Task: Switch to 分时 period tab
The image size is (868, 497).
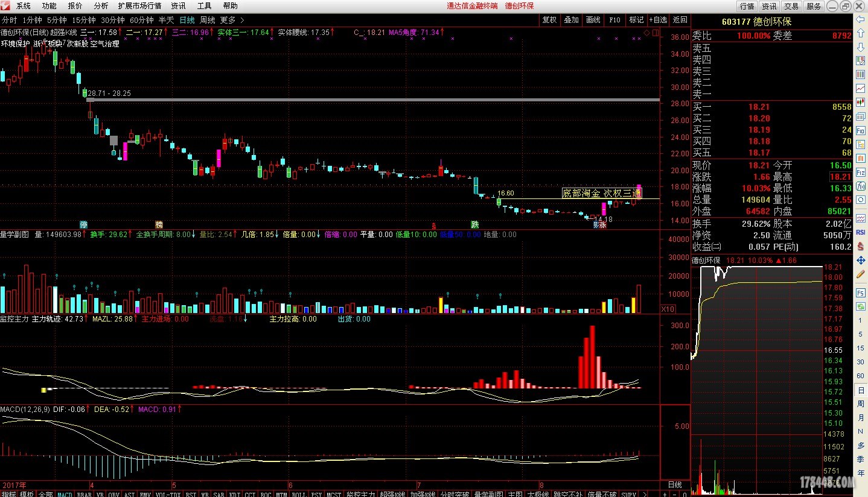Action: 9,20
